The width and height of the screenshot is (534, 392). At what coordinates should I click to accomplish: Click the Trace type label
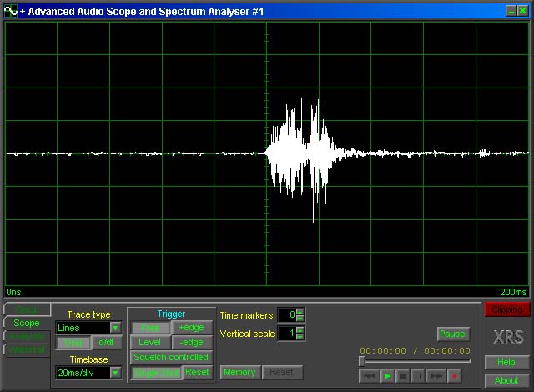click(89, 314)
